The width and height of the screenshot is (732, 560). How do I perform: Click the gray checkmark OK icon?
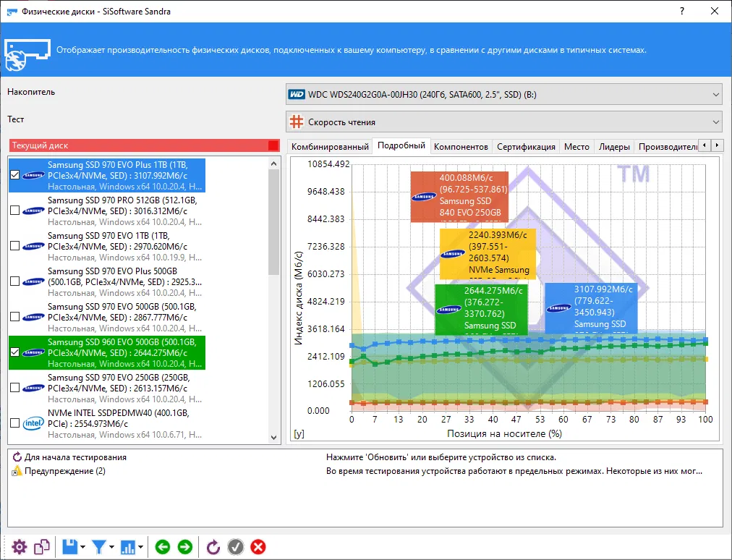(x=235, y=547)
